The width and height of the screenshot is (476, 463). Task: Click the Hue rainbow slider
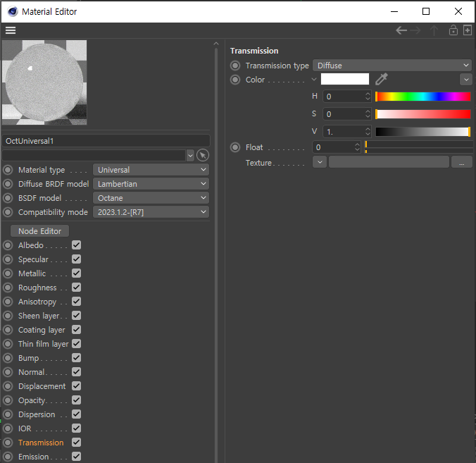[423, 97]
